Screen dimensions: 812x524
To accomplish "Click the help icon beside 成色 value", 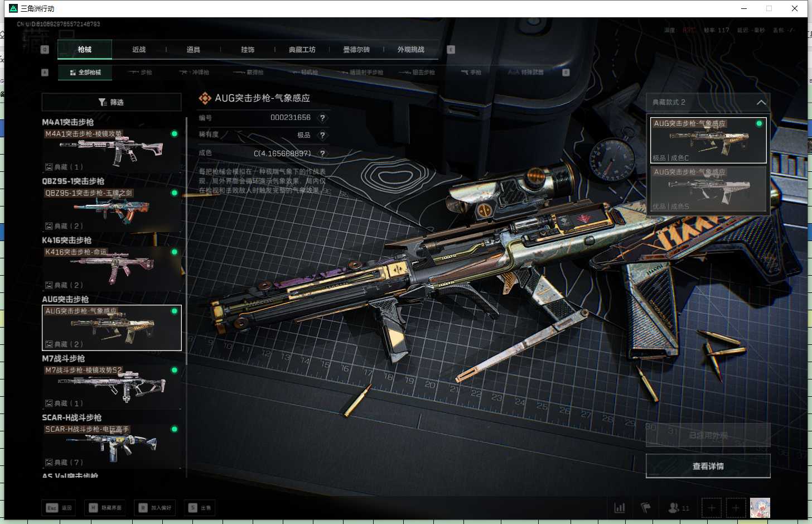I will (322, 153).
